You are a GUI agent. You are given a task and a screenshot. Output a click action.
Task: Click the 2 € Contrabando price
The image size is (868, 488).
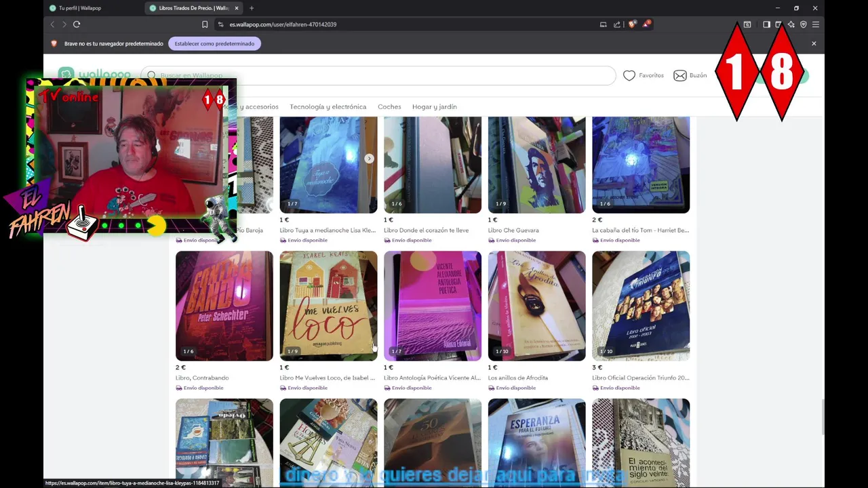click(180, 367)
